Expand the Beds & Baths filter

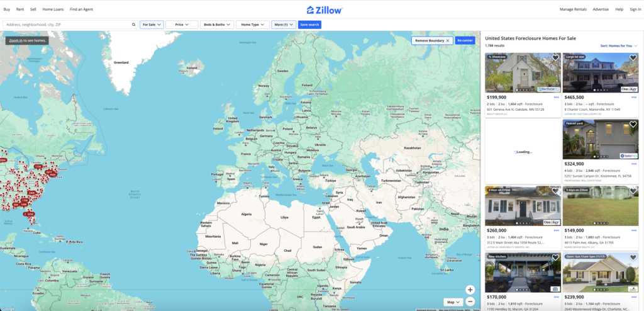217,25
